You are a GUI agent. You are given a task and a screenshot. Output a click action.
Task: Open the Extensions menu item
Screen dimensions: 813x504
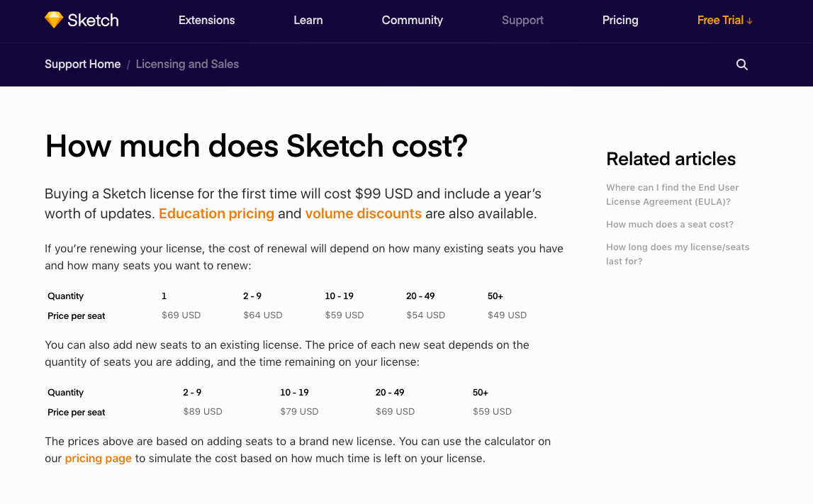pos(206,21)
